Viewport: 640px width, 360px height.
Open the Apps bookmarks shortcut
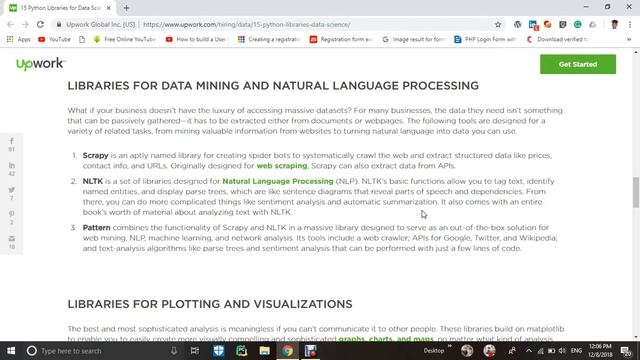pos(19,40)
